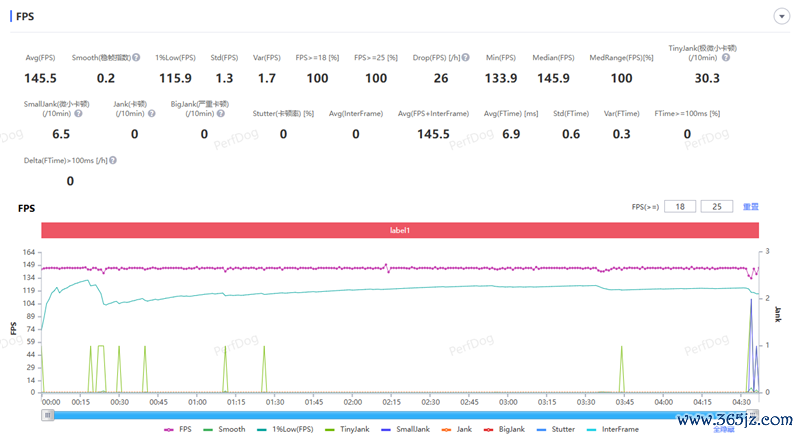Toggle TinyJank series visibility in legend
This screenshot has width=800, height=435.
coord(347,429)
